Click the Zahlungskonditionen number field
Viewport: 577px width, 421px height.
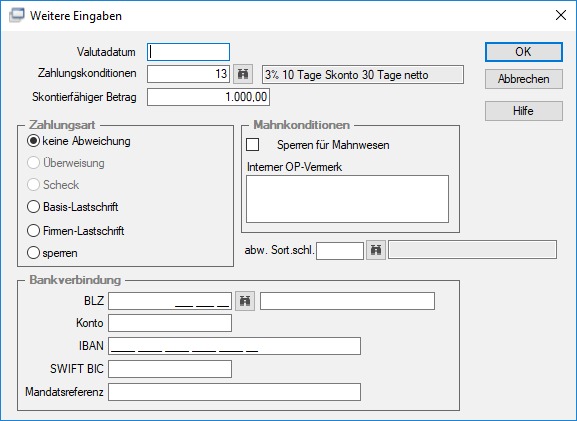[x=188, y=74]
